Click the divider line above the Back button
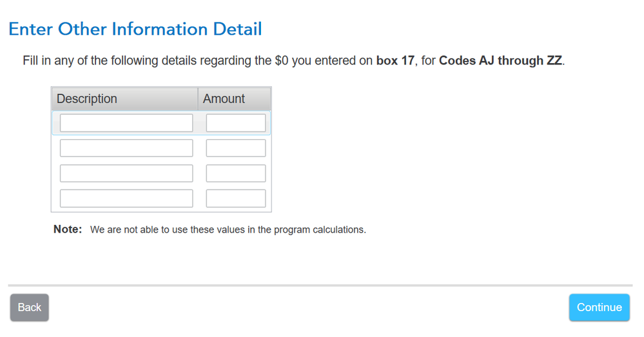644x337 pixels. (x=320, y=284)
